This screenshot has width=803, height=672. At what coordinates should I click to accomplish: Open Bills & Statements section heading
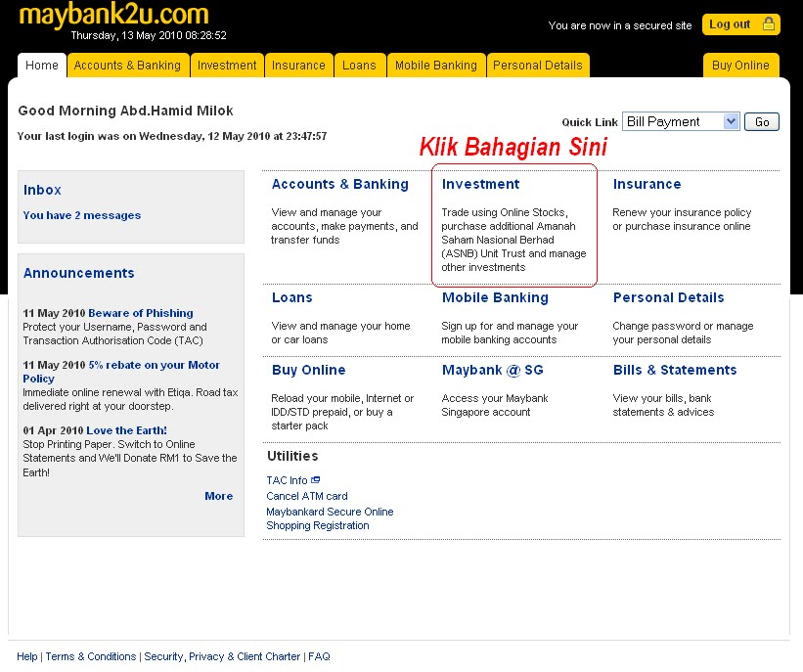[675, 370]
